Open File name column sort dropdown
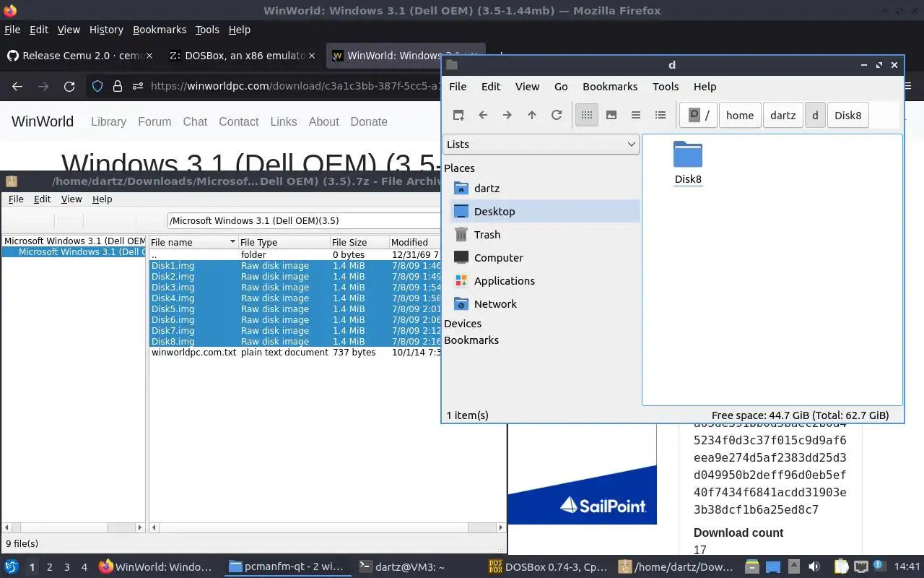Viewport: 924px width, 578px height. point(232,242)
